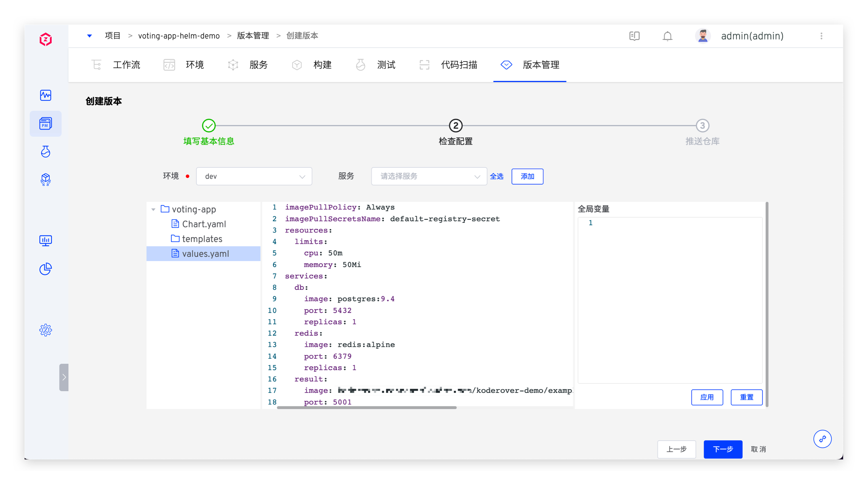Open the documentation book icon
Screen dimensions: 868x484
634,36
